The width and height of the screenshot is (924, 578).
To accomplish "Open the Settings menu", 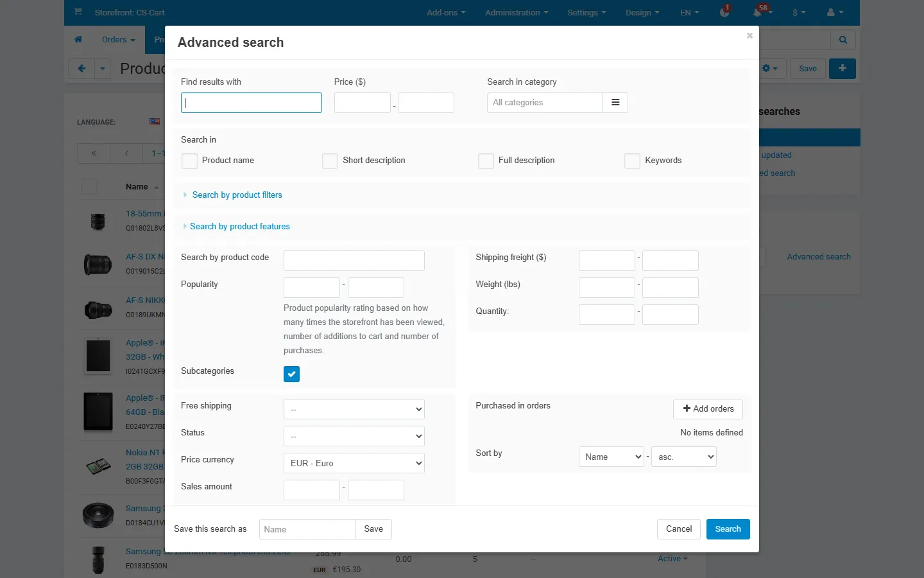I will click(586, 12).
